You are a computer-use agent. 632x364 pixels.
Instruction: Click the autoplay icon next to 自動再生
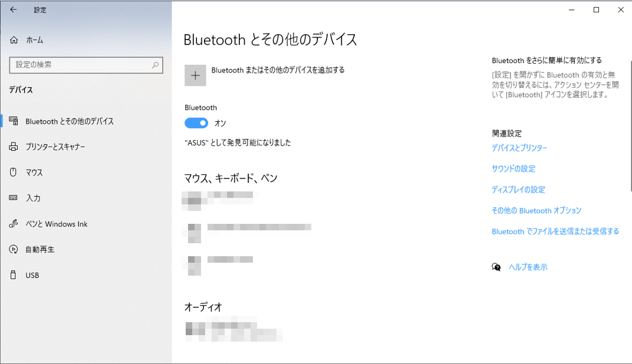14,249
